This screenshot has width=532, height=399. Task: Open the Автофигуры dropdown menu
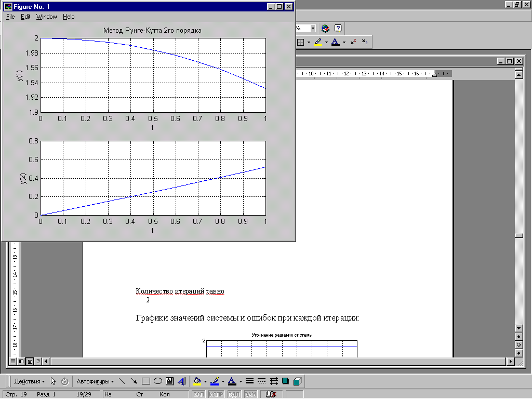(x=96, y=381)
